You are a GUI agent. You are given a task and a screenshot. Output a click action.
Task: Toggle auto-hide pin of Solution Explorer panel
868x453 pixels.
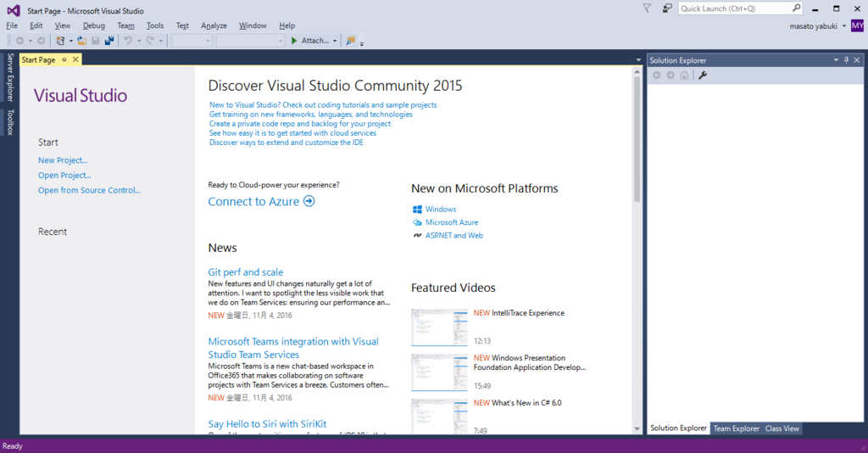(x=847, y=60)
